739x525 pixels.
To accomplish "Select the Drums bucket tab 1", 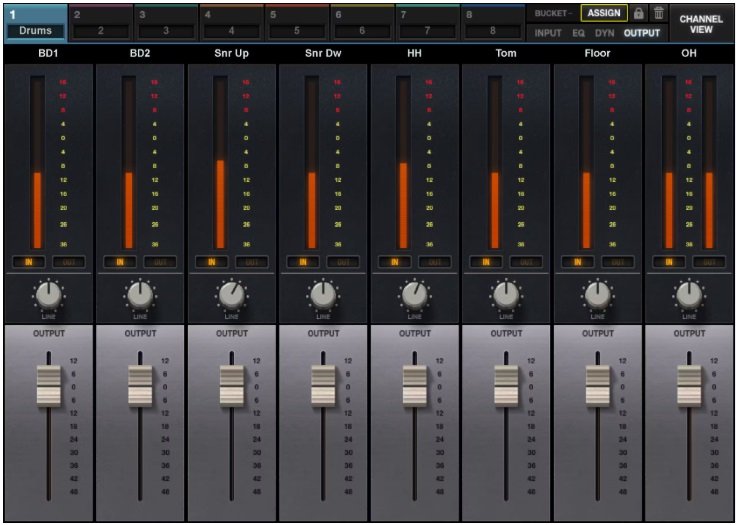I will click(x=35, y=23).
